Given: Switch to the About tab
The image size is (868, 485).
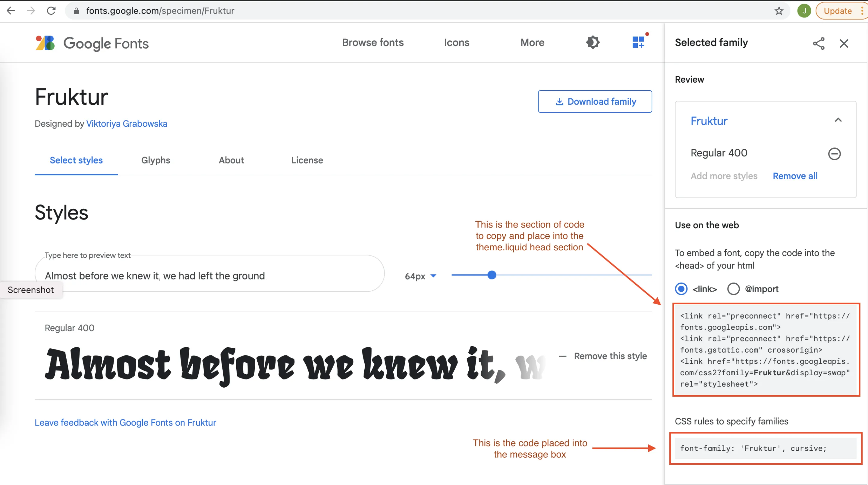Looking at the screenshot, I should [x=231, y=160].
